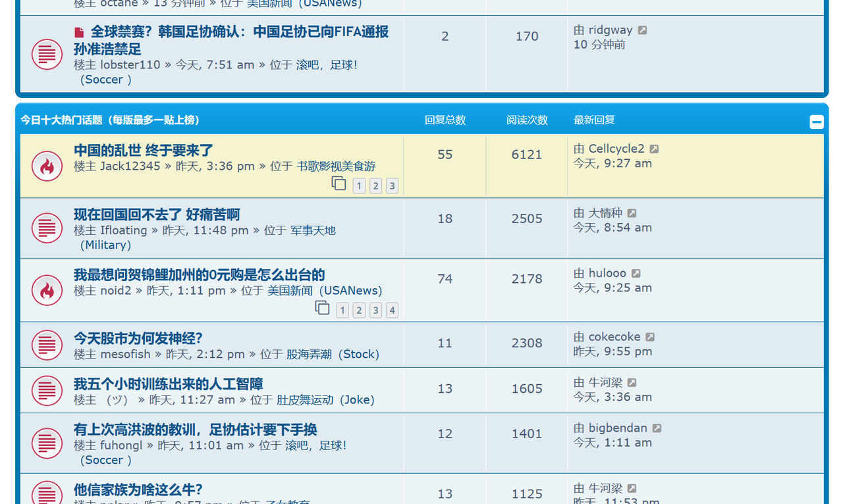Click the topic icon for 韩国足协确认 thread
The image size is (843, 504).
(x=47, y=54)
